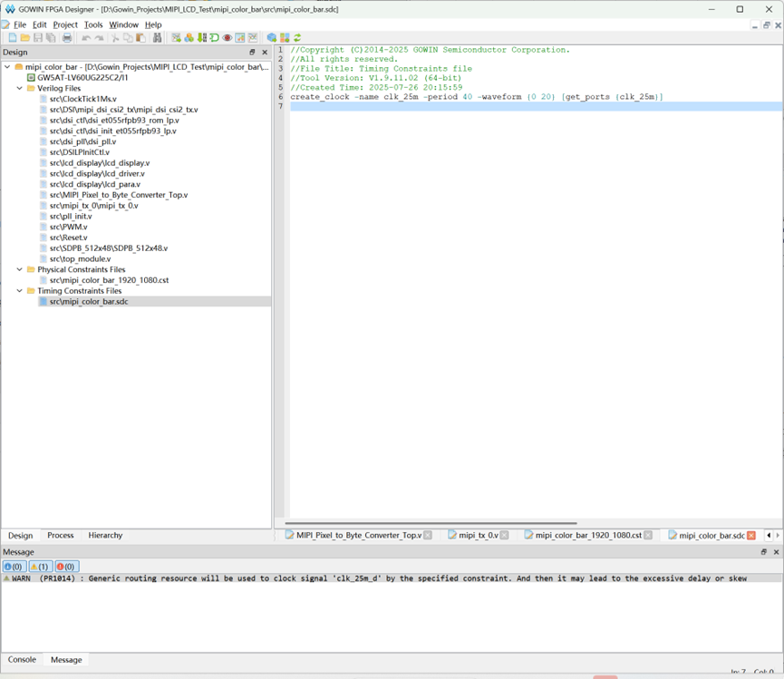
Task: Click the Save floppy disk icon
Action: point(38,37)
